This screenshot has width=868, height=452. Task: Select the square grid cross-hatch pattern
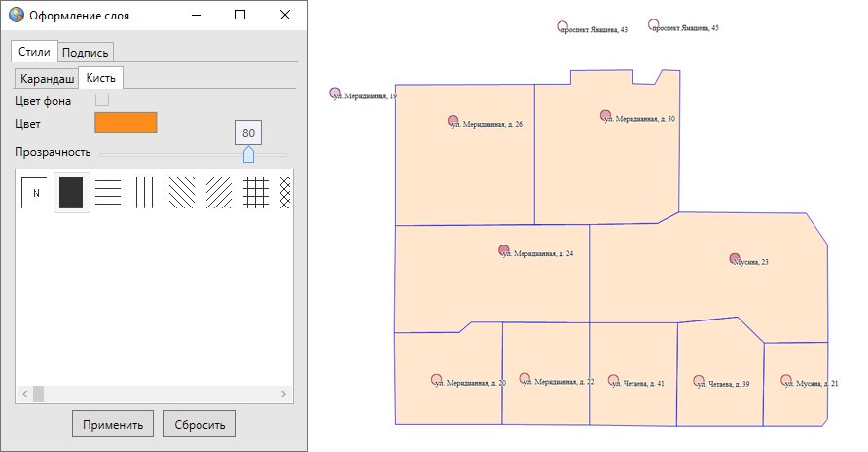coord(255,193)
